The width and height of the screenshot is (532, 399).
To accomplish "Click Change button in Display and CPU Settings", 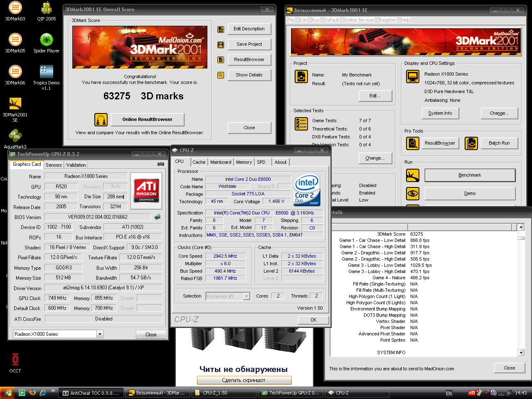I will [x=500, y=113].
